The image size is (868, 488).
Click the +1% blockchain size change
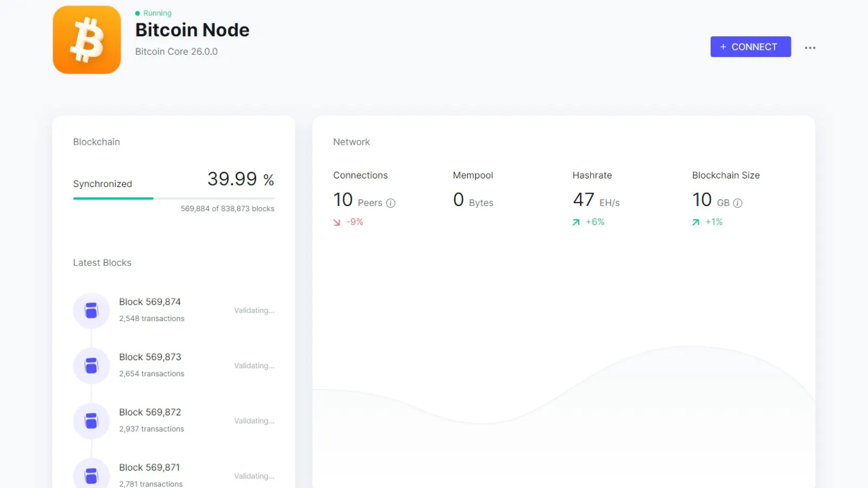tap(714, 222)
